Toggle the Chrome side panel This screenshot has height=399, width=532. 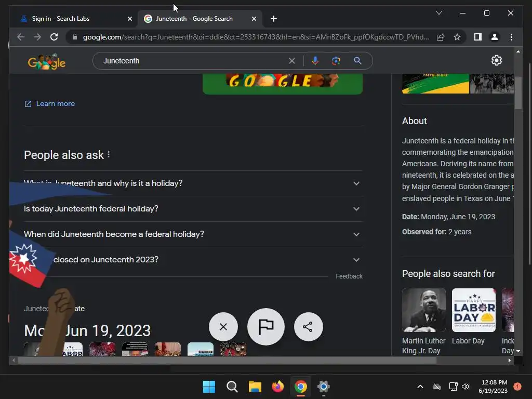tap(478, 37)
